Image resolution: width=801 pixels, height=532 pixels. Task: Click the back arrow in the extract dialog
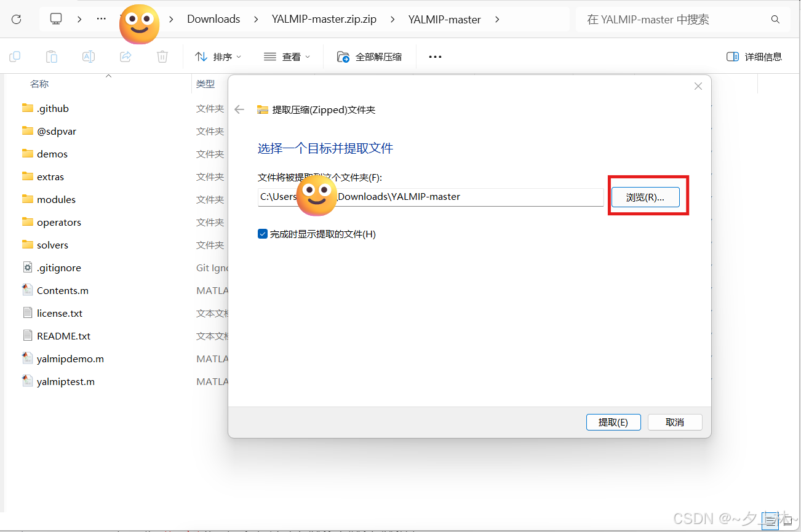239,109
